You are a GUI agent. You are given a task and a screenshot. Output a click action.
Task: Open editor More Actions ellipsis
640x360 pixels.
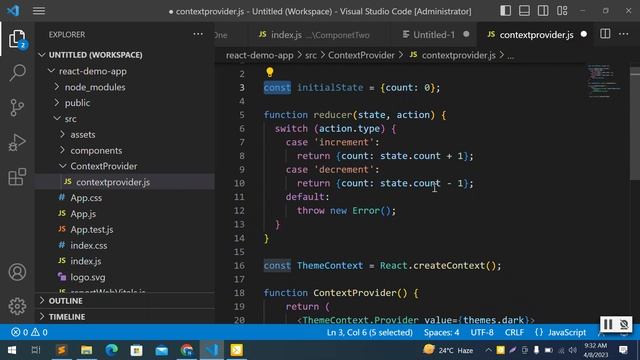point(624,34)
